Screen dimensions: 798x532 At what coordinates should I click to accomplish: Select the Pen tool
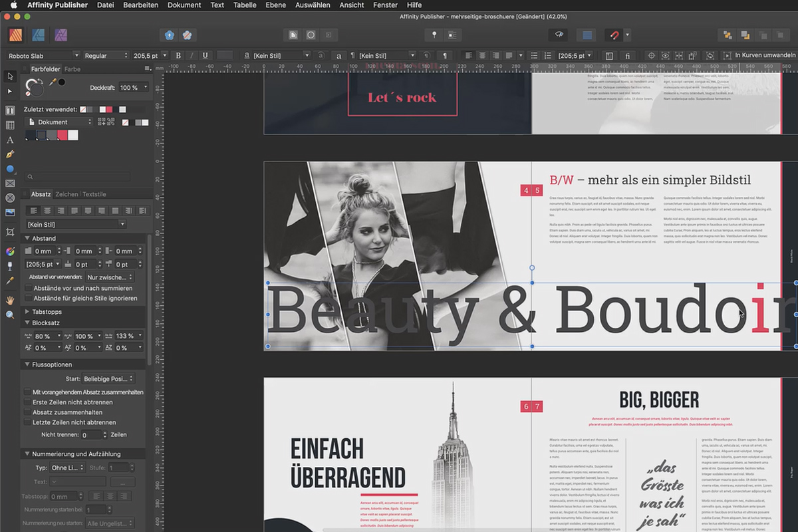click(x=9, y=154)
